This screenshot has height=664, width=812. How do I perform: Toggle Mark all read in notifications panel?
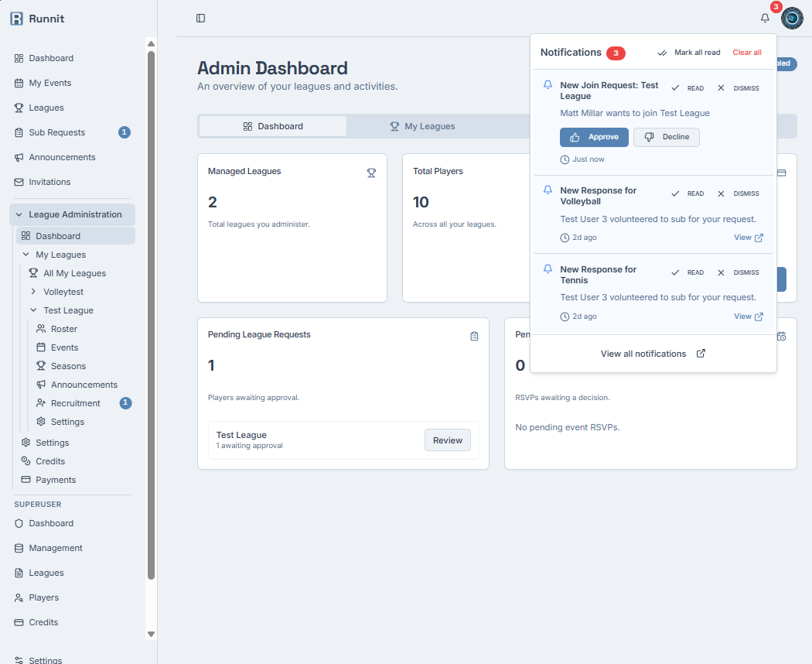click(687, 53)
